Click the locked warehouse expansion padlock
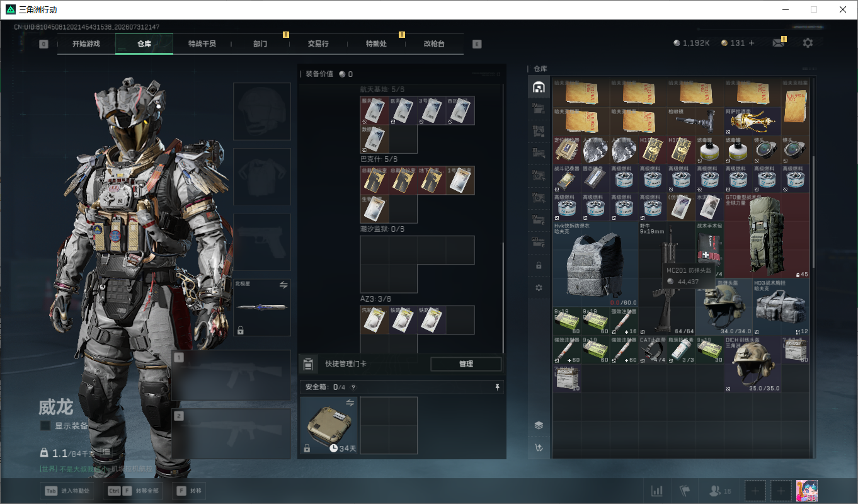This screenshot has height=504, width=858. (539, 265)
